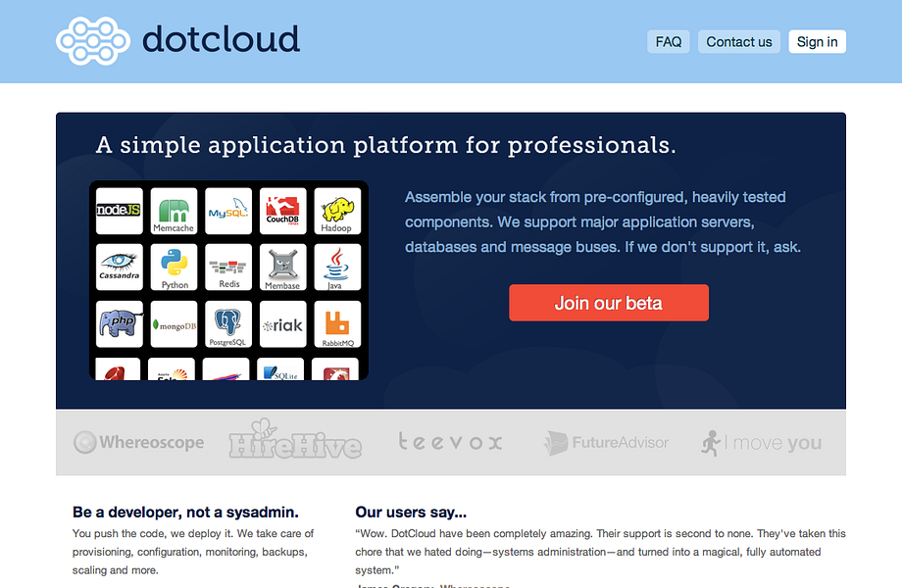The width and height of the screenshot is (902, 588).
Task: Choose the Redis component icon
Action: point(227,266)
